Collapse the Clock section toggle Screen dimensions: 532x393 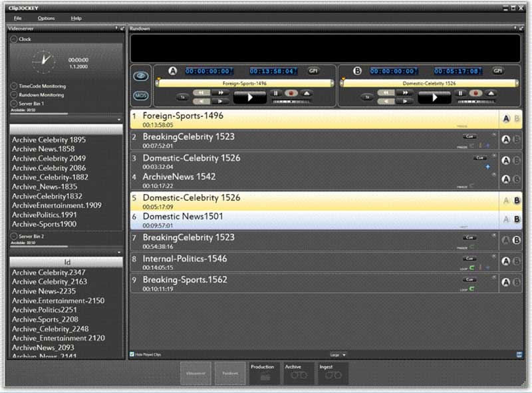pos(14,39)
